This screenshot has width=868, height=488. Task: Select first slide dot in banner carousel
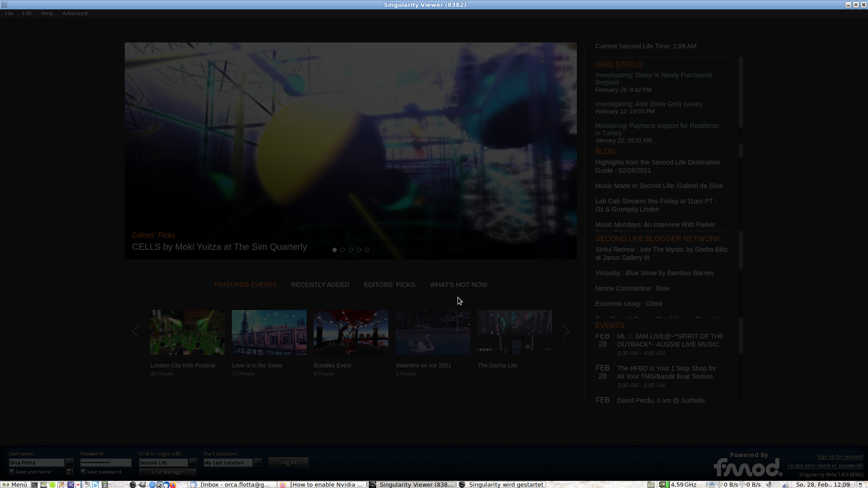coord(335,250)
